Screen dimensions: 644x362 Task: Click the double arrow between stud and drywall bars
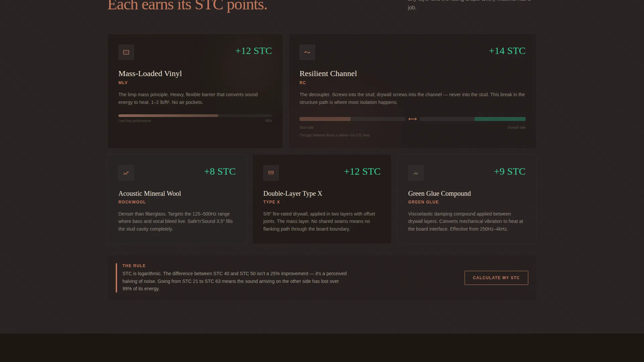pos(413,119)
